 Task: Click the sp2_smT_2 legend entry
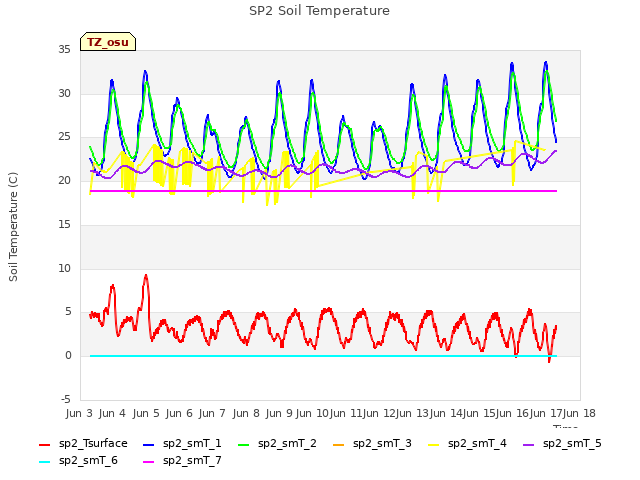click(277, 443)
